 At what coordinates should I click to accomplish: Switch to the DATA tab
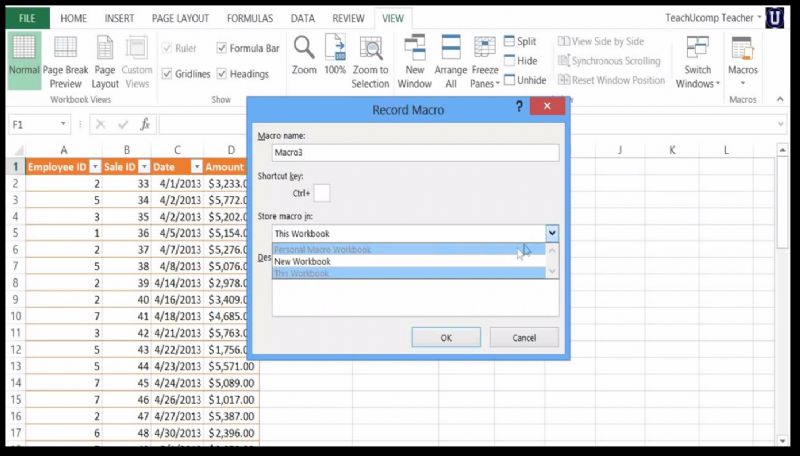303,18
